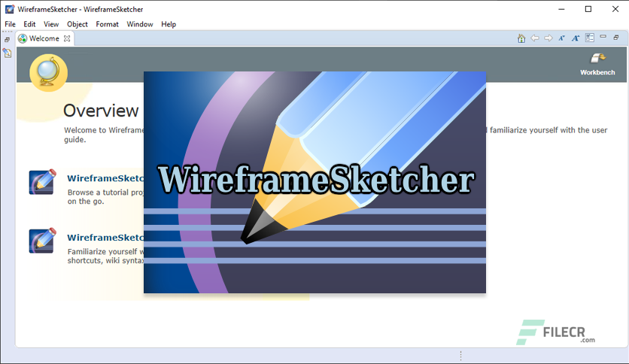Image resolution: width=629 pixels, height=364 pixels.
Task: Open the Edit menu
Action: click(x=29, y=24)
